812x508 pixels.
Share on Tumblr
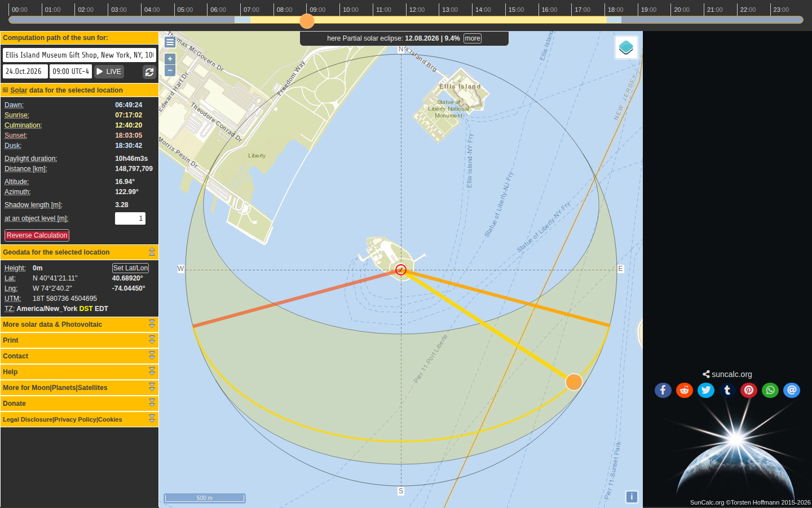click(x=727, y=390)
